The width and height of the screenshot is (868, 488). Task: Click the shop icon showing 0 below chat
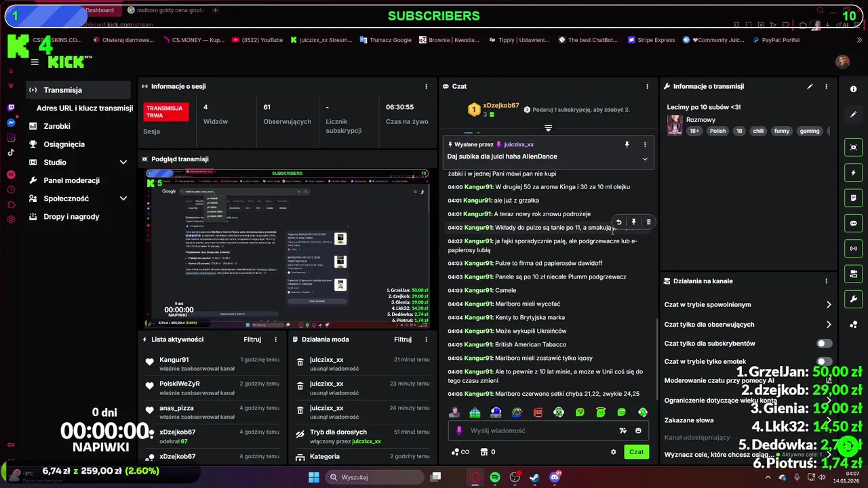(x=488, y=452)
